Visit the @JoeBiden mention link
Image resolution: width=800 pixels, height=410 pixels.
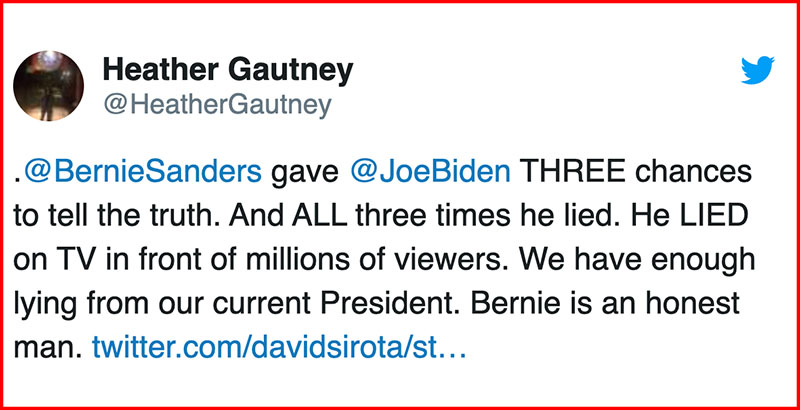[431, 173]
